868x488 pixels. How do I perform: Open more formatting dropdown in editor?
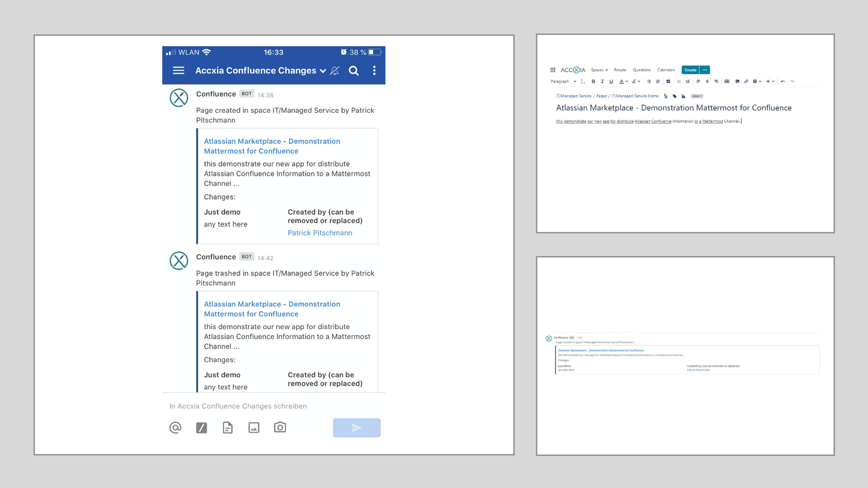click(x=636, y=81)
